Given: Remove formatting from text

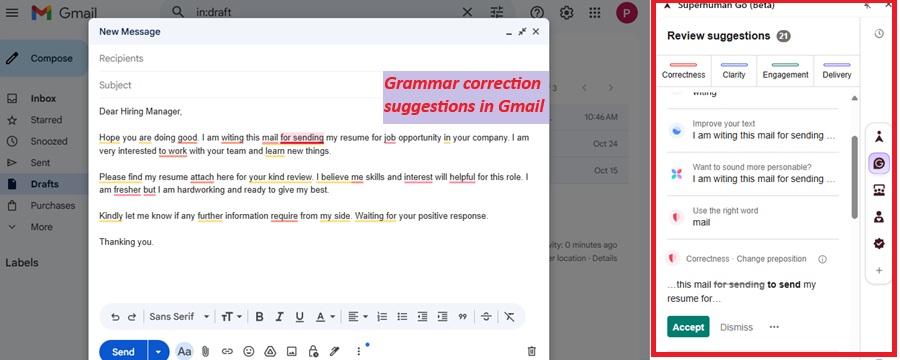Looking at the screenshot, I should point(510,317).
